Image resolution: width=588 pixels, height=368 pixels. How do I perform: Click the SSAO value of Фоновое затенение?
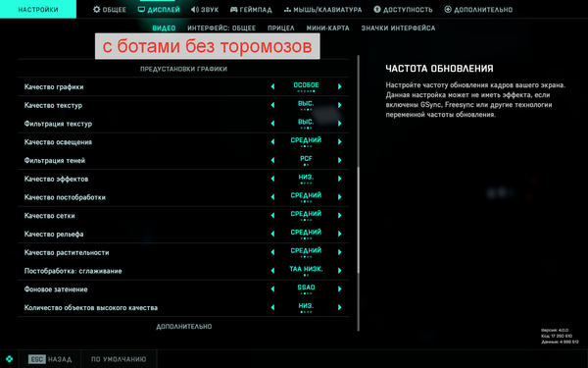[306, 288]
